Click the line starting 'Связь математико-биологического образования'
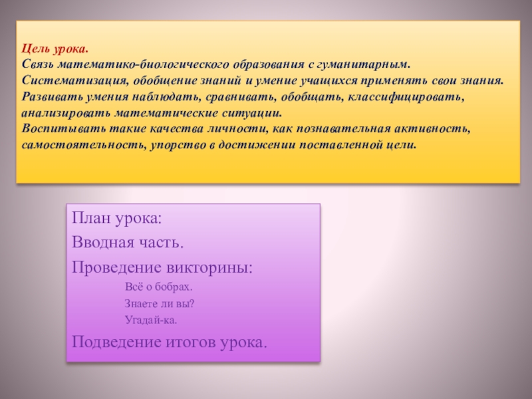The width and height of the screenshot is (532, 399). [x=216, y=65]
